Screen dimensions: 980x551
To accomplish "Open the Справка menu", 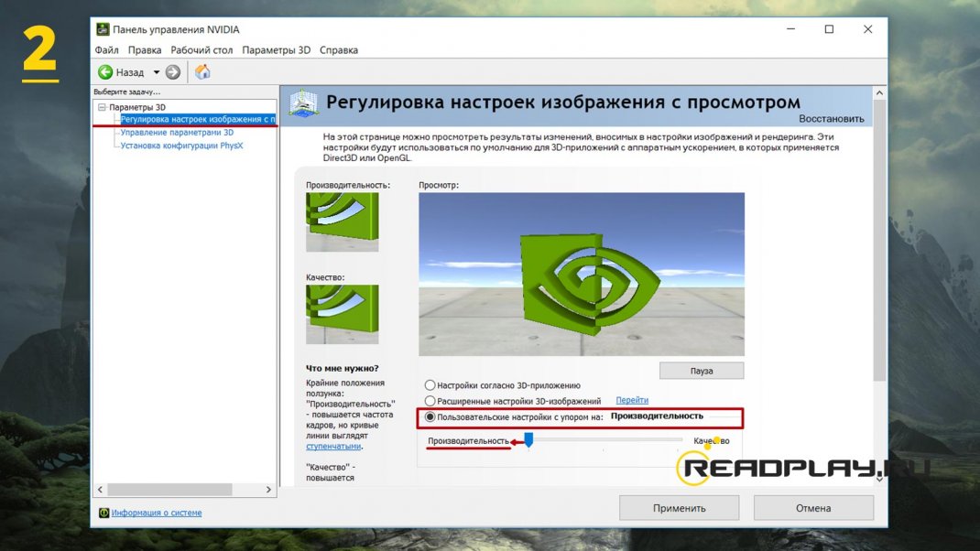I will pos(339,50).
